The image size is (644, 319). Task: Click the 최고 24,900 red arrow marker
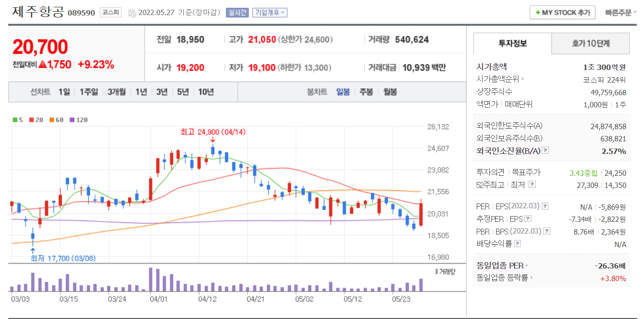click(212, 140)
